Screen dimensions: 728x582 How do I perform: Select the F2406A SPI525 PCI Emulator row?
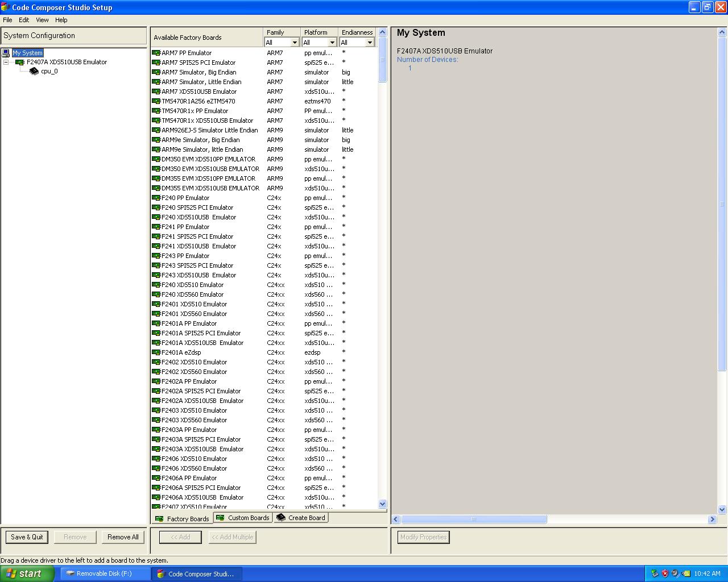pyautogui.click(x=263, y=488)
